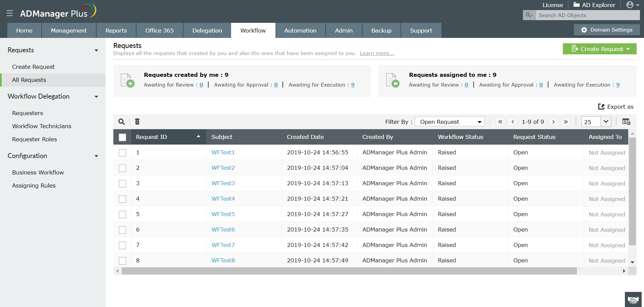Open the add/remove columns icon
The image size is (644, 307).
pos(626,122)
